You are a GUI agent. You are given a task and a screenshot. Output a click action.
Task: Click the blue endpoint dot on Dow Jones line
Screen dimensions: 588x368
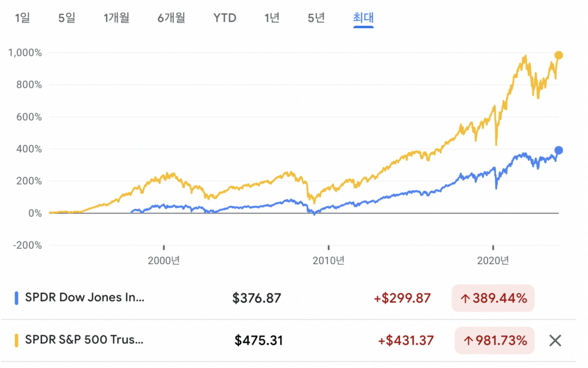coord(558,150)
